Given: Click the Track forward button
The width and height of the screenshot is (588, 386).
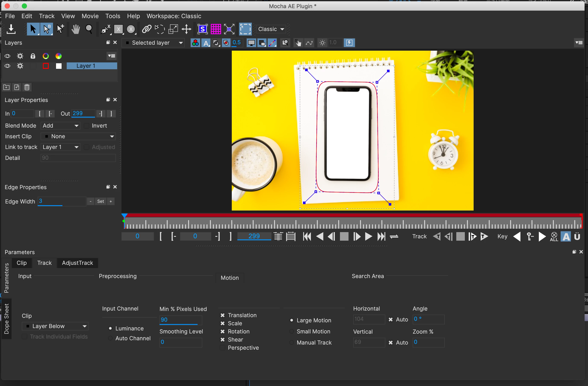Looking at the screenshot, I should click(484, 237).
